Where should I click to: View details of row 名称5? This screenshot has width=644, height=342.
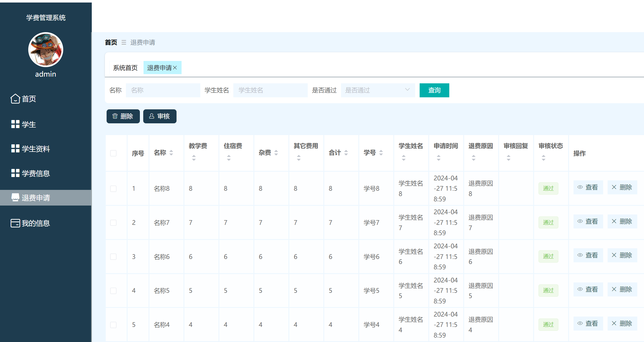(x=588, y=289)
